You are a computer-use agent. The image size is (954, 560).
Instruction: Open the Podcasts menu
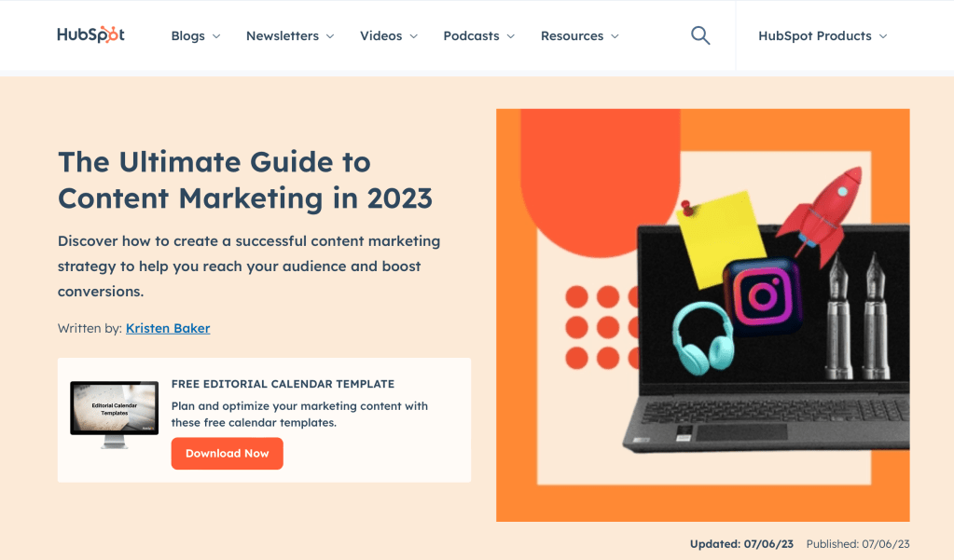click(x=478, y=35)
